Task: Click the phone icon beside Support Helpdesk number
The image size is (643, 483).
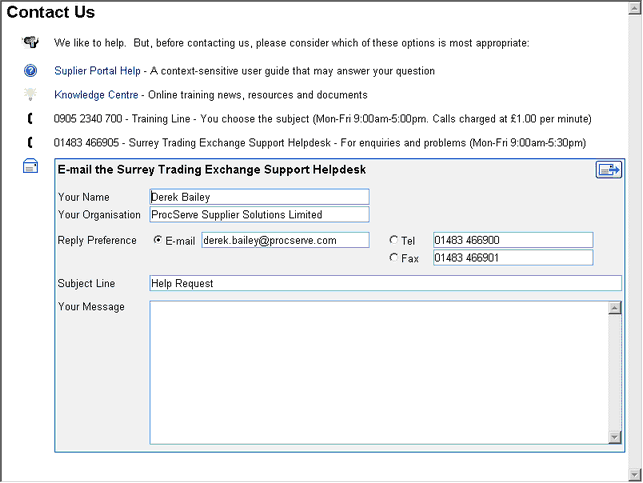Action: pos(31,143)
